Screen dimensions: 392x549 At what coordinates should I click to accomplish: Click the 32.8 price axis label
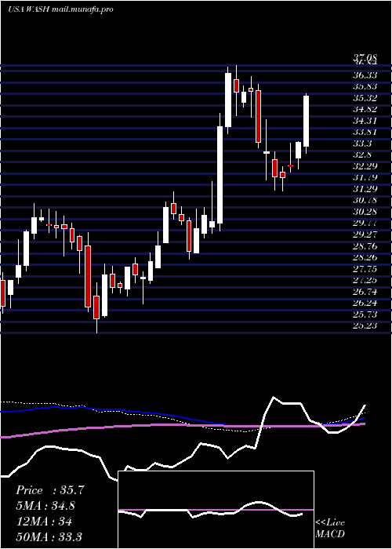coord(362,155)
